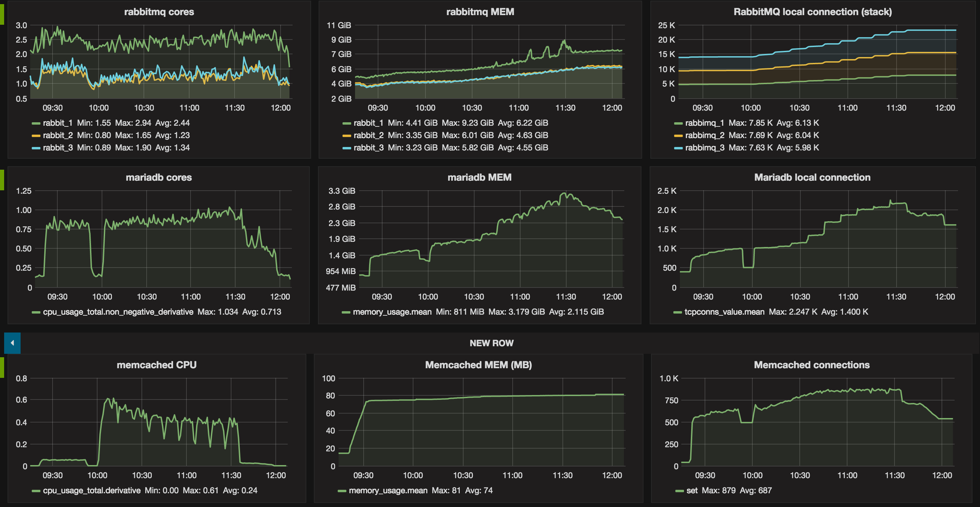The height and width of the screenshot is (507, 980).
Task: Click tcpconns_value.mean legend label
Action: pos(724,312)
